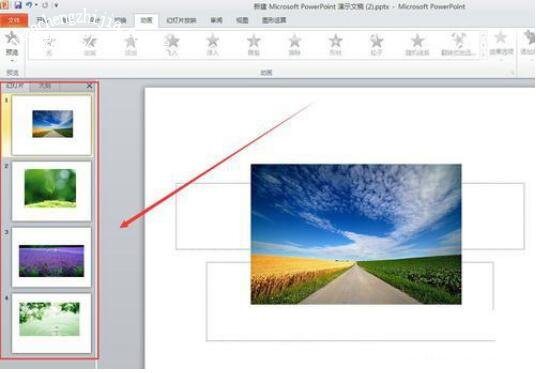
Task: Choose the 随机线条 (Random Bars) animation star
Action: tap(417, 45)
